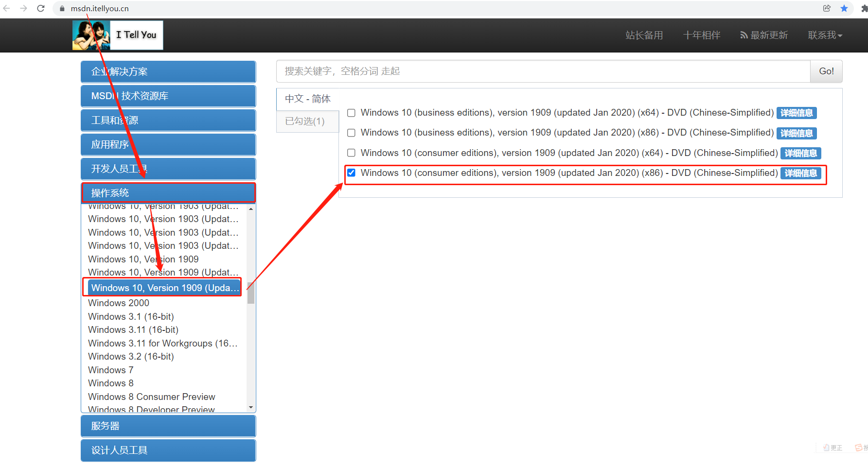Click msdn.itellyou.cn address bar URL

pyautogui.click(x=100, y=9)
